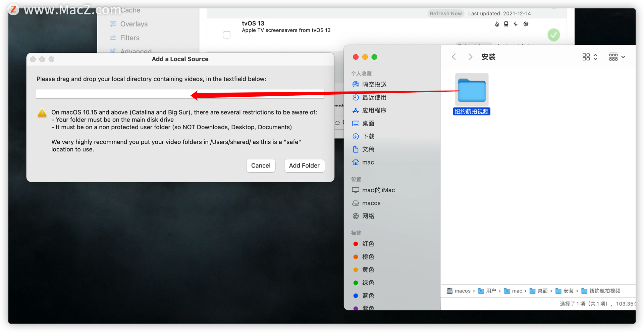Open the Finder group-by dropdown
Viewport: 644px width, 332px height.
coord(617,57)
